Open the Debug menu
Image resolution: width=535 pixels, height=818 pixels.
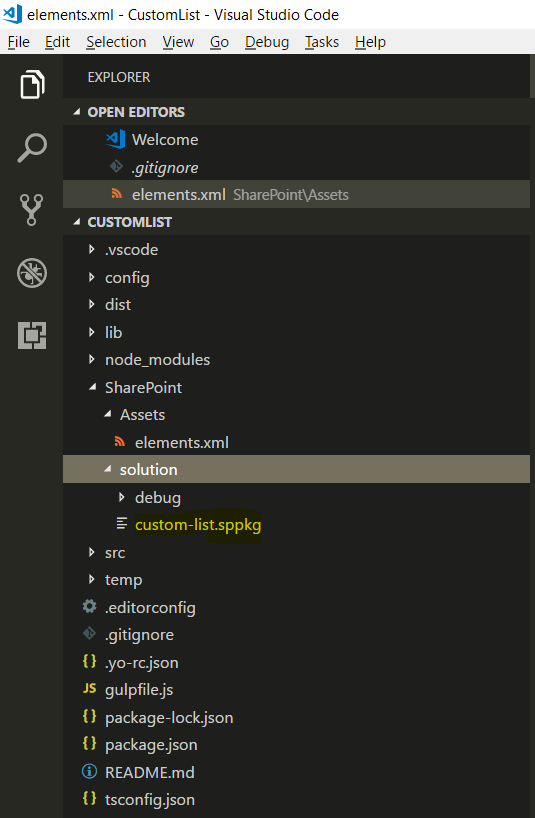(267, 42)
